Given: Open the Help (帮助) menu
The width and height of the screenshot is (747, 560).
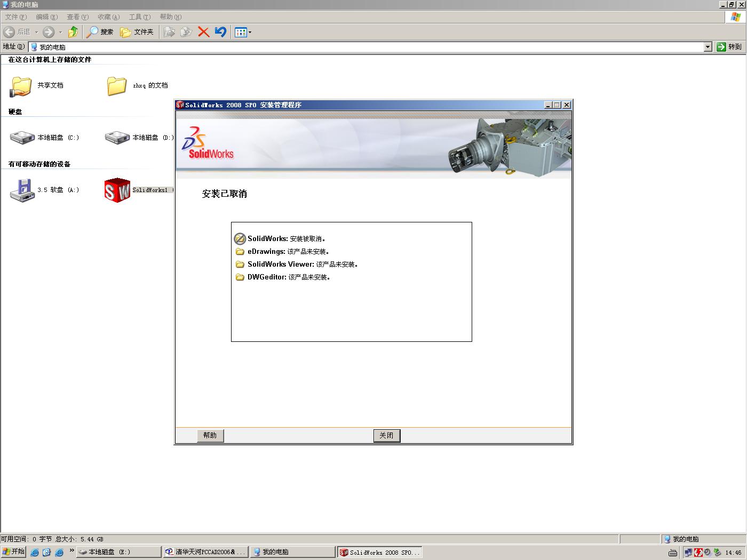Looking at the screenshot, I should pos(171,17).
